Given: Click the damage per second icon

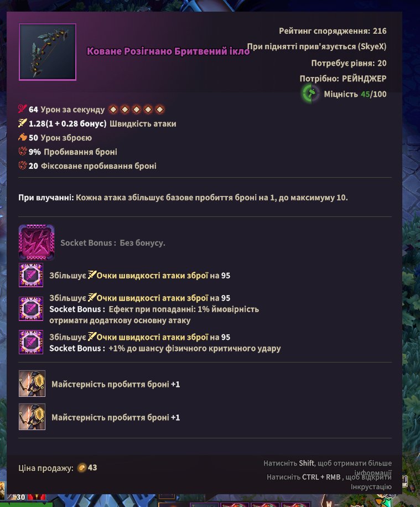Looking at the screenshot, I should [22, 109].
